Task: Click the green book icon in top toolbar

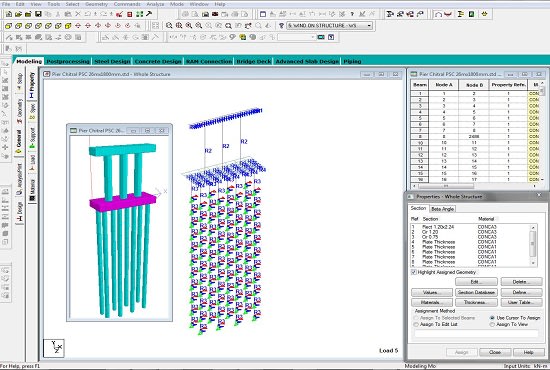Action: coord(471,14)
